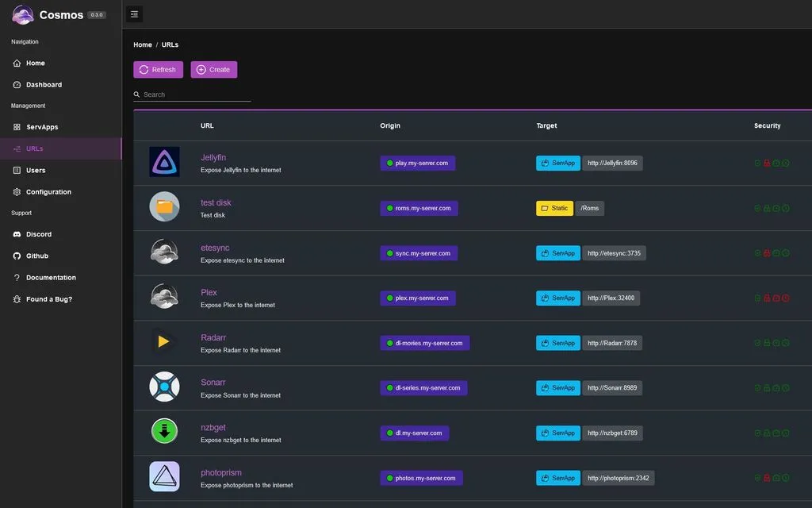The image size is (812, 508).
Task: Open the photoprism triangle icon
Action: [164, 476]
